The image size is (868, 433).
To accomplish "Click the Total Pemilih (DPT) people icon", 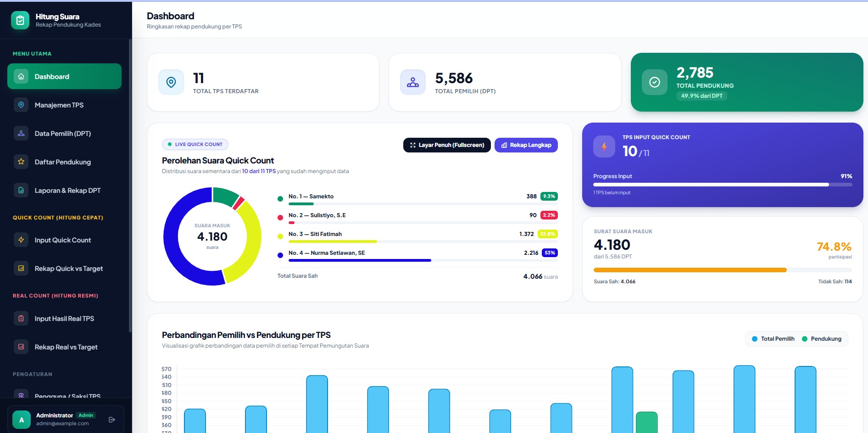I will [413, 82].
